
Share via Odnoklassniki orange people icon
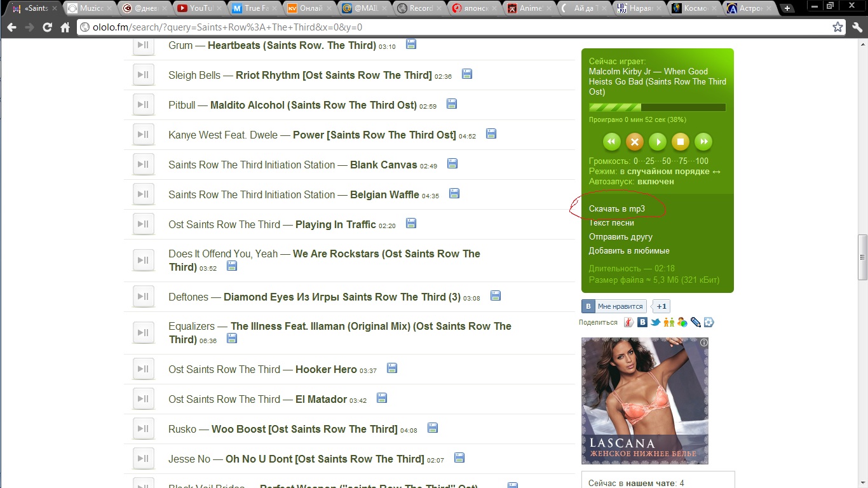[x=668, y=322]
